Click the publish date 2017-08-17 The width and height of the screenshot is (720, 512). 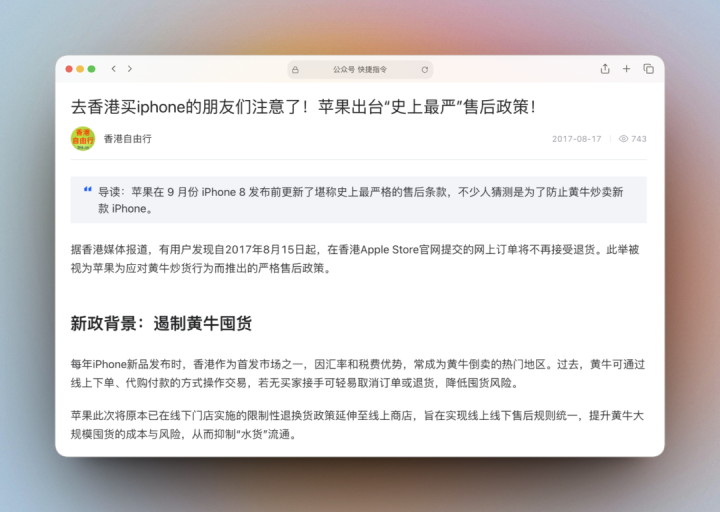click(576, 139)
